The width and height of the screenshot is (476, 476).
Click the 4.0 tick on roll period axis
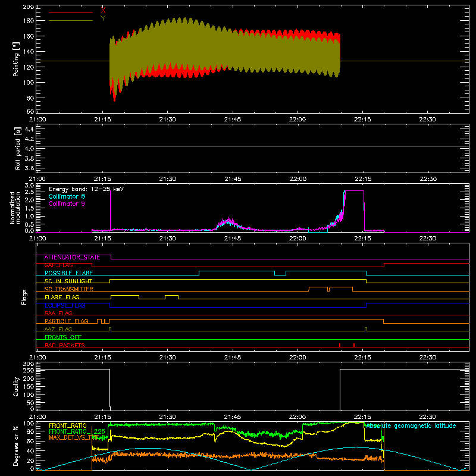29,148
